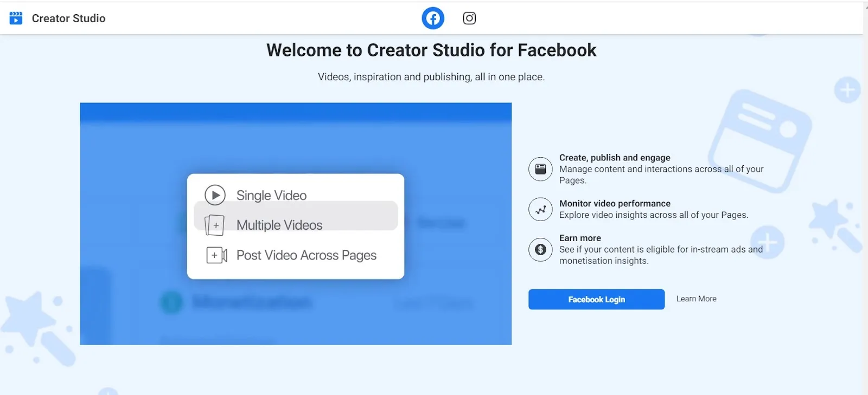This screenshot has height=395, width=868.
Task: Click the Earn more dollar icon
Action: [540, 249]
